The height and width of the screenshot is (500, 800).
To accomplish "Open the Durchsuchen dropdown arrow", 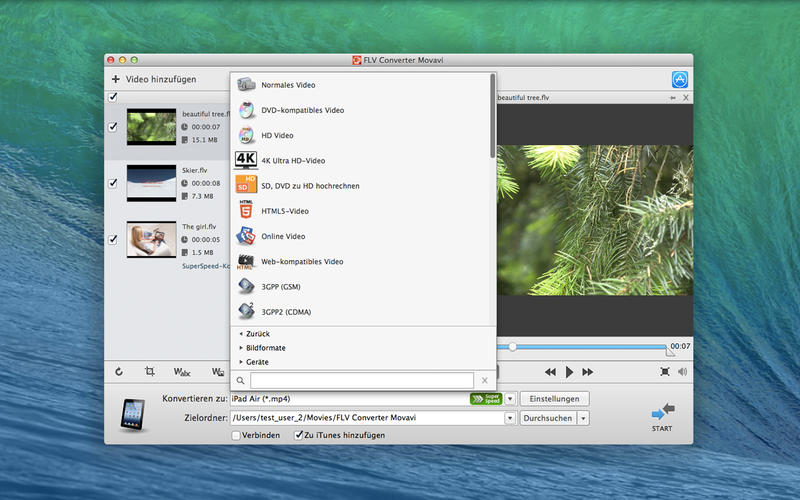I will pyautogui.click(x=583, y=418).
